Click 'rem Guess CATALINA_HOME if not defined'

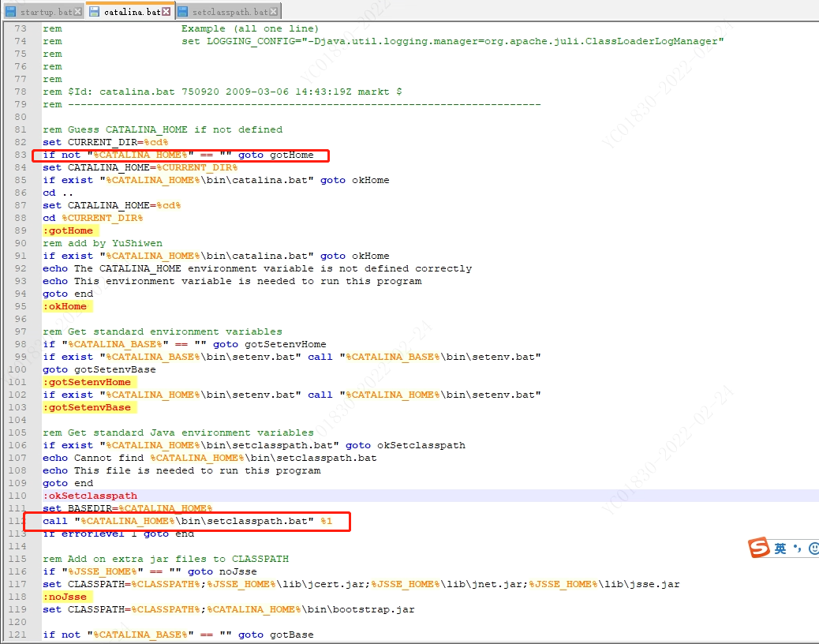point(163,129)
